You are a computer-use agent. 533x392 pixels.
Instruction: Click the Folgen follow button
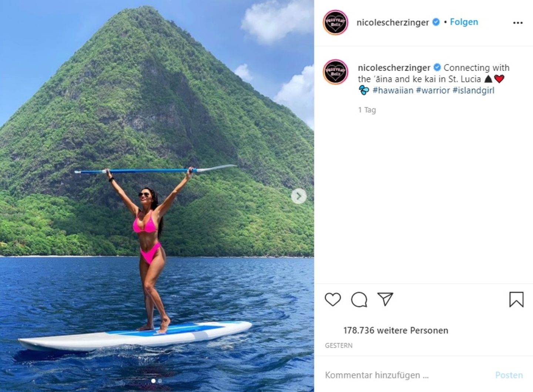point(464,22)
